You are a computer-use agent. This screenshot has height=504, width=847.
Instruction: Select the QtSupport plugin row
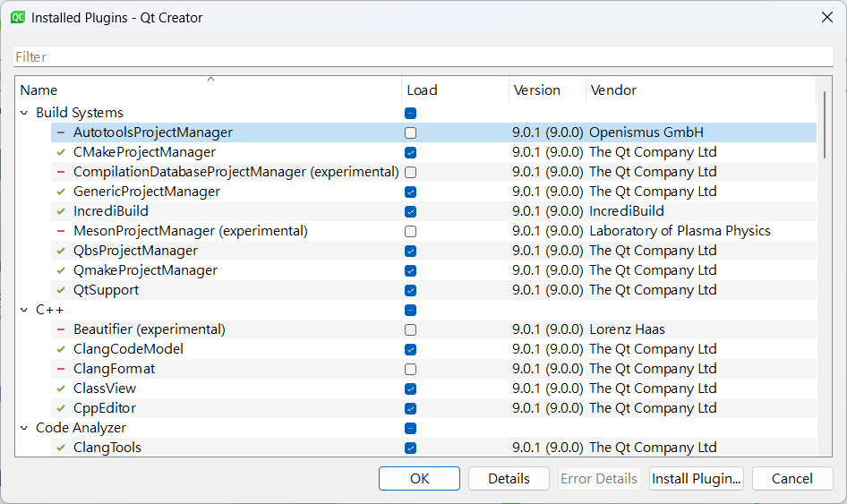(x=433, y=290)
